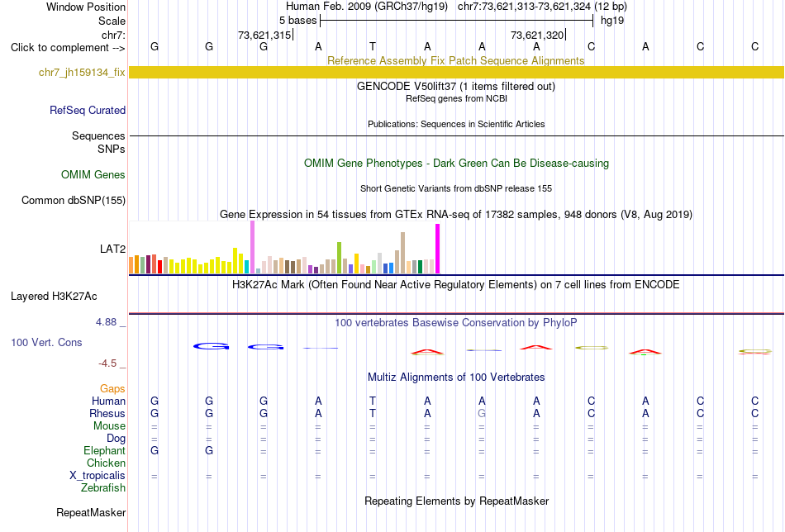Image resolution: width=785 pixels, height=532 pixels.
Task: Select the X_tropicalis species label
Action: pos(98,476)
